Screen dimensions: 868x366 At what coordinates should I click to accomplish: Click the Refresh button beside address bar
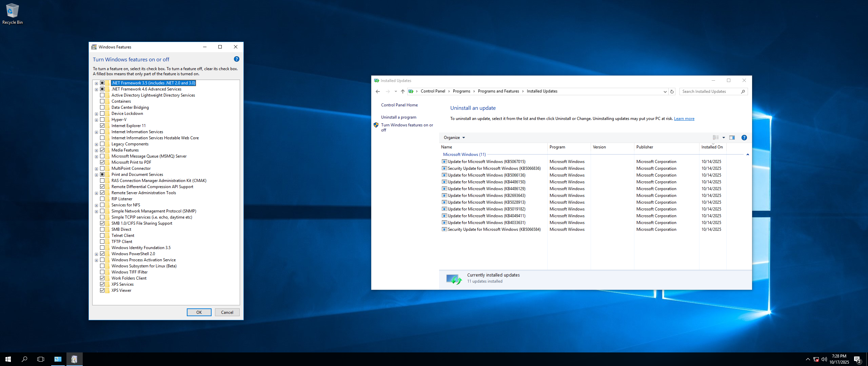click(x=672, y=91)
